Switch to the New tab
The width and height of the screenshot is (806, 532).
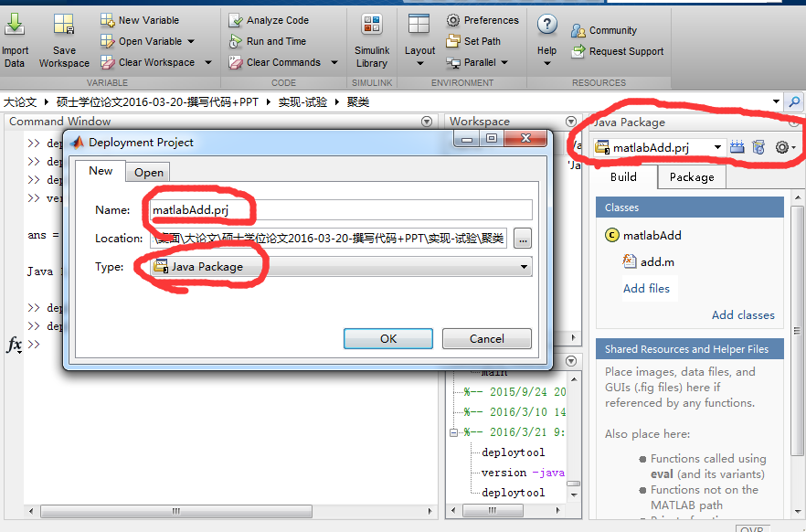coord(101,171)
